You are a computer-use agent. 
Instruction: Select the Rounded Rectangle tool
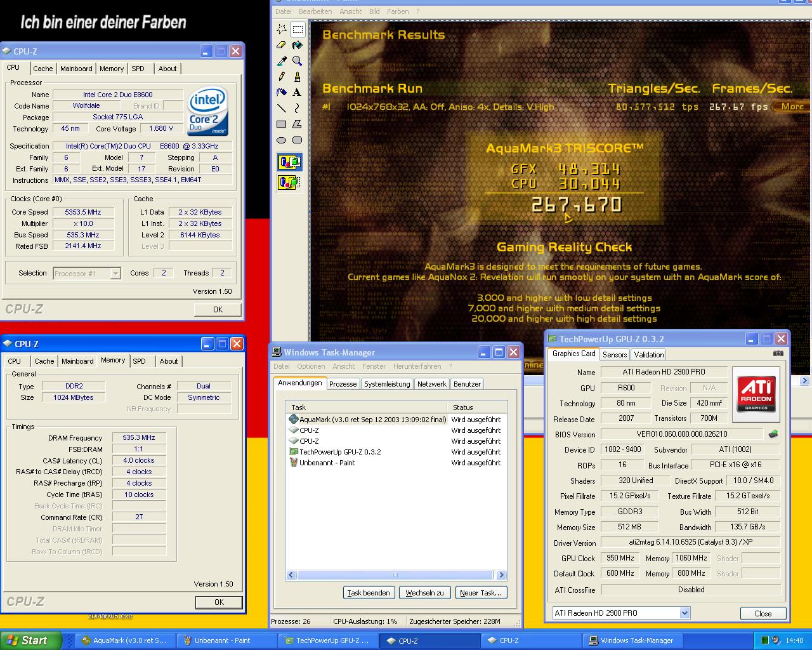pyautogui.click(x=297, y=140)
